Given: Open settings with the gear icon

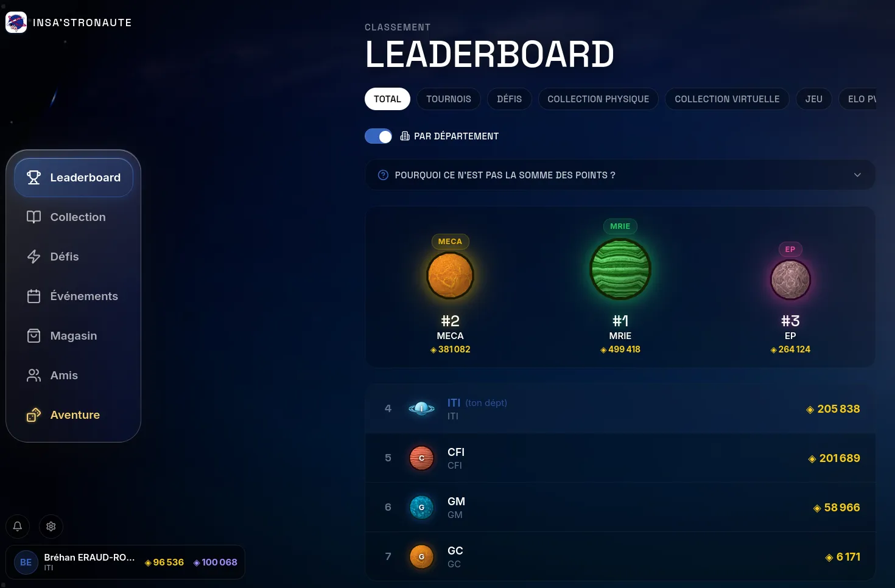Looking at the screenshot, I should coord(51,527).
